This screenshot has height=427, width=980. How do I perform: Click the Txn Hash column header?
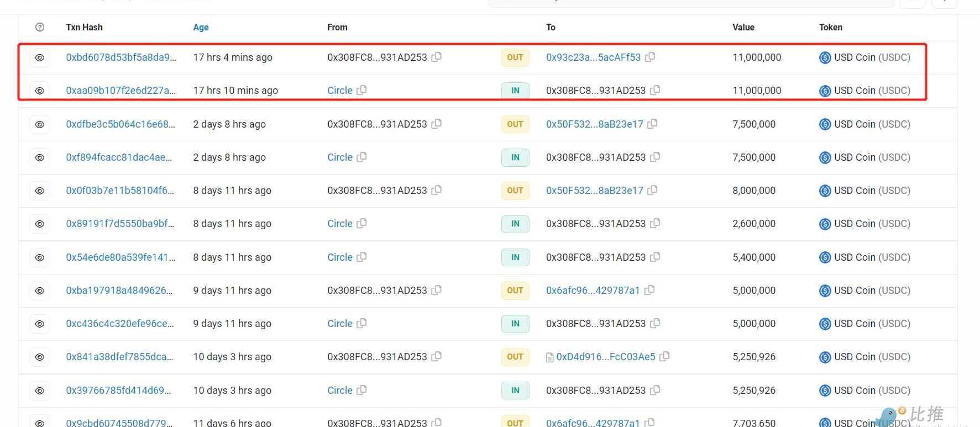84,27
